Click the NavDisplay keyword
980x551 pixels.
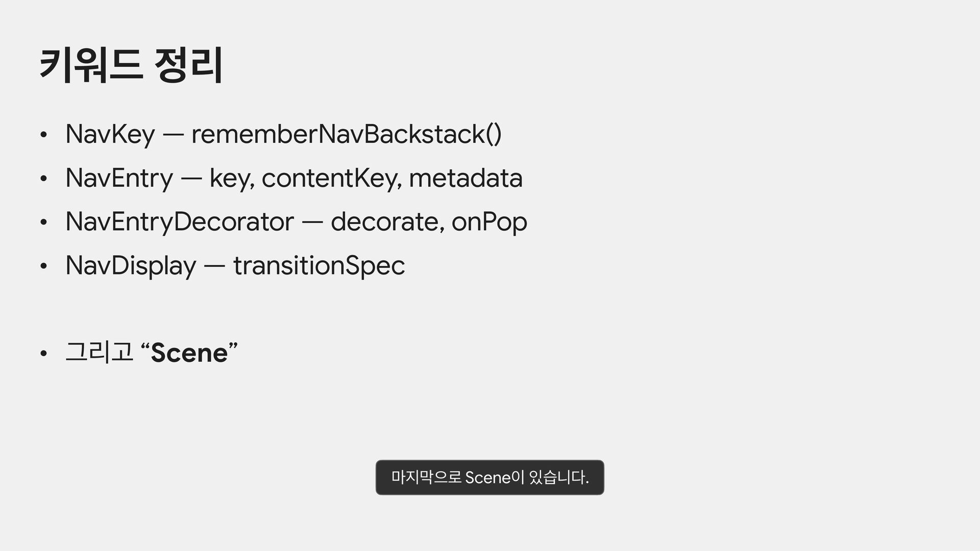tap(131, 266)
